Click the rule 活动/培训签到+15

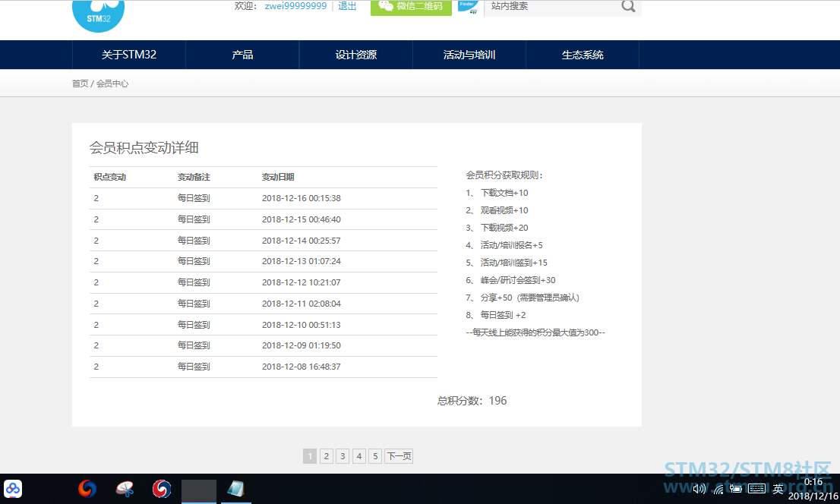513,263
